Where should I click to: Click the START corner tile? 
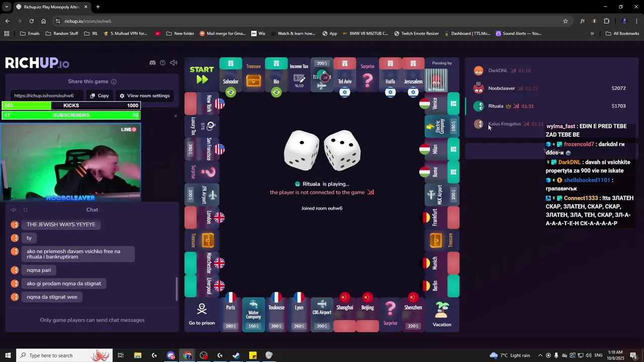click(202, 74)
